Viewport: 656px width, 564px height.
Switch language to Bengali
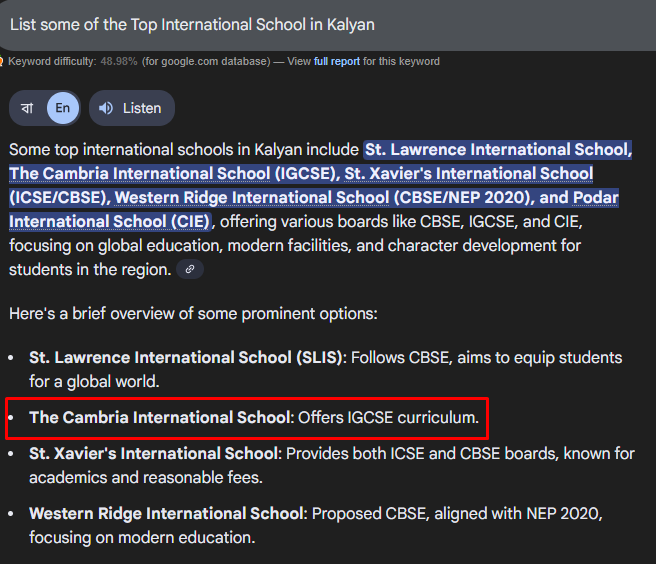pyautogui.click(x=27, y=108)
